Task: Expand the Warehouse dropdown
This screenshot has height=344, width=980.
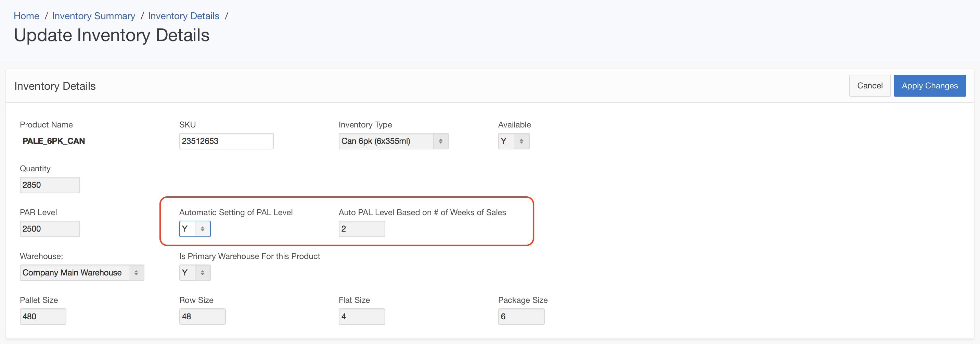Action: 82,273
